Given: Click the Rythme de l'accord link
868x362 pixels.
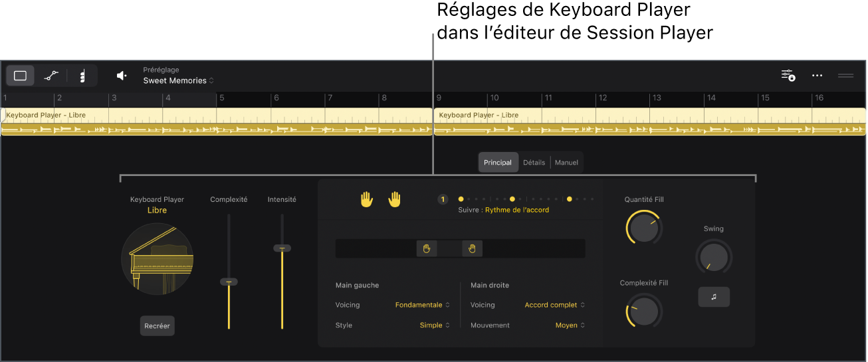Looking at the screenshot, I should click(517, 210).
